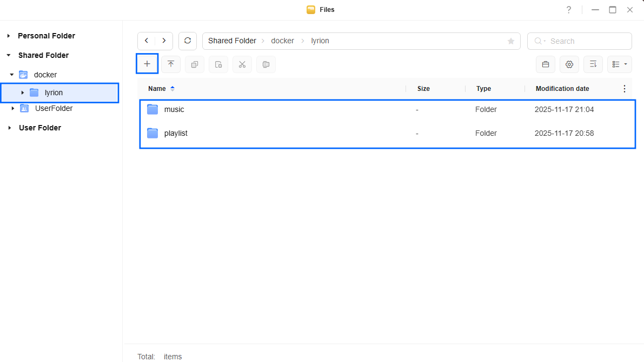Image resolution: width=644 pixels, height=362 pixels.
Task: Click the sort order icon
Action: pyautogui.click(x=593, y=64)
